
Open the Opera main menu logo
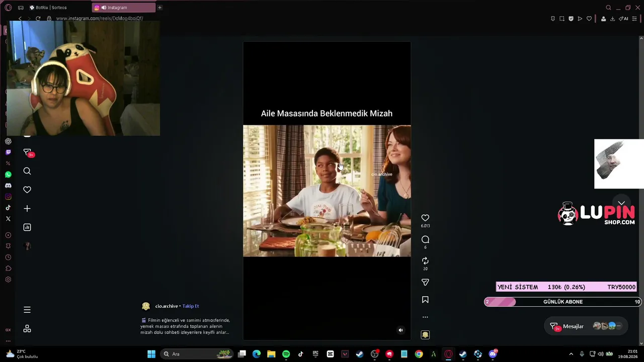pyautogui.click(x=8, y=8)
